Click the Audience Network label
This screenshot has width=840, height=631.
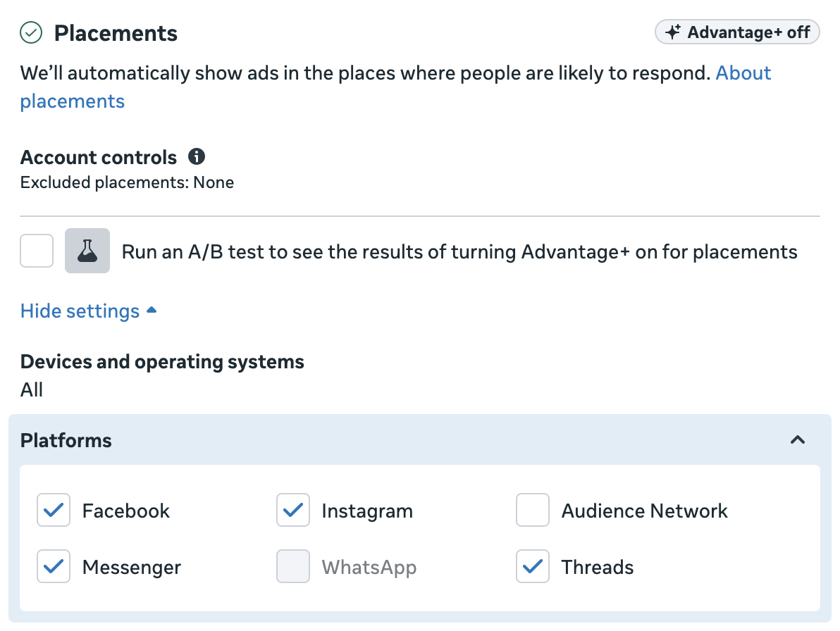tap(644, 511)
